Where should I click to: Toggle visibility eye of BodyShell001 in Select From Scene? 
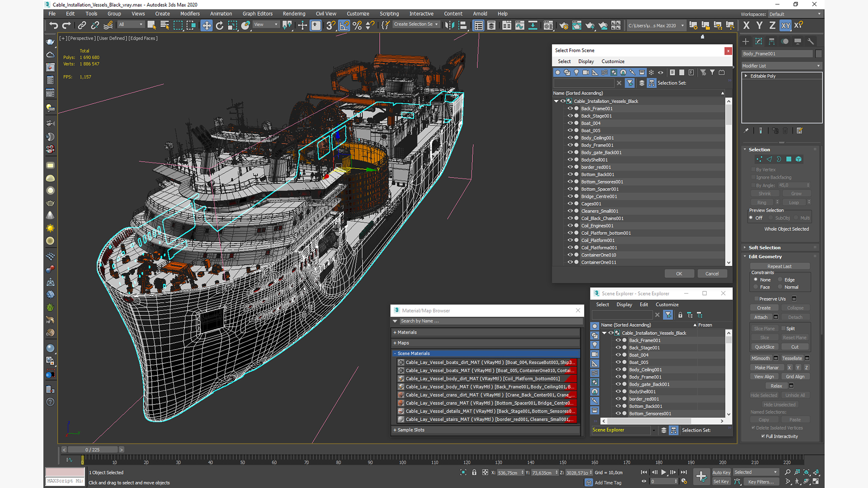[570, 160]
